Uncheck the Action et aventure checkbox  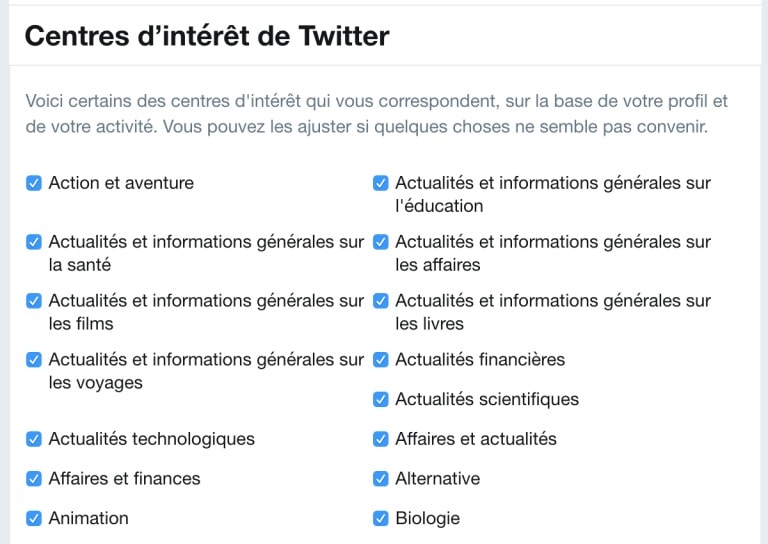point(34,184)
